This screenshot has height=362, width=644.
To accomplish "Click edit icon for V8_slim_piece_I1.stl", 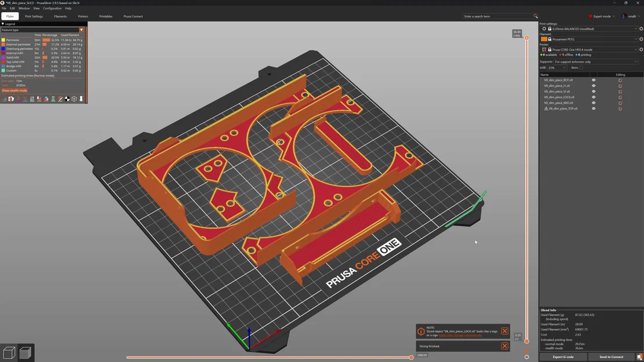I will pos(620,86).
